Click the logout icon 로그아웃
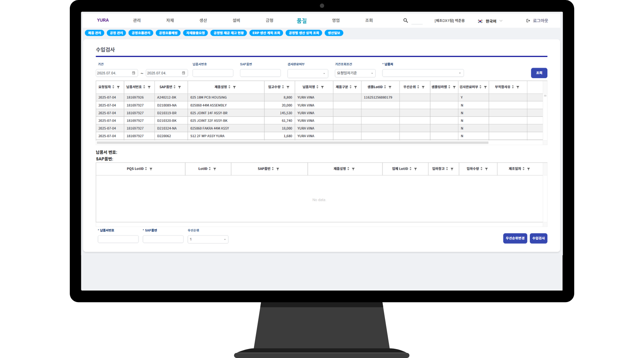644x358 pixels. click(528, 21)
